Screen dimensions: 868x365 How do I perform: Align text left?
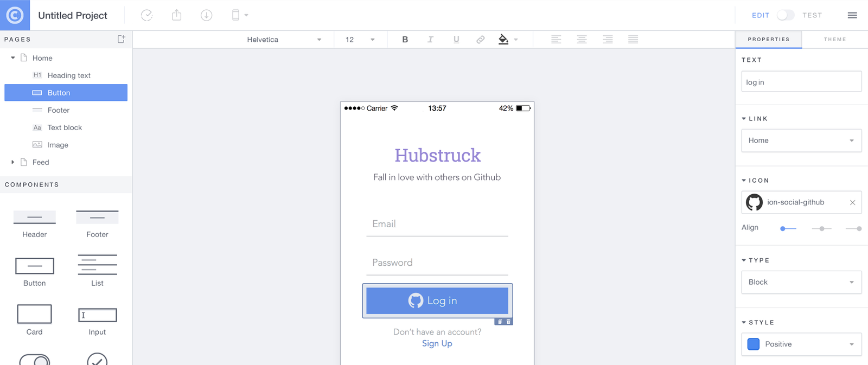click(x=556, y=40)
